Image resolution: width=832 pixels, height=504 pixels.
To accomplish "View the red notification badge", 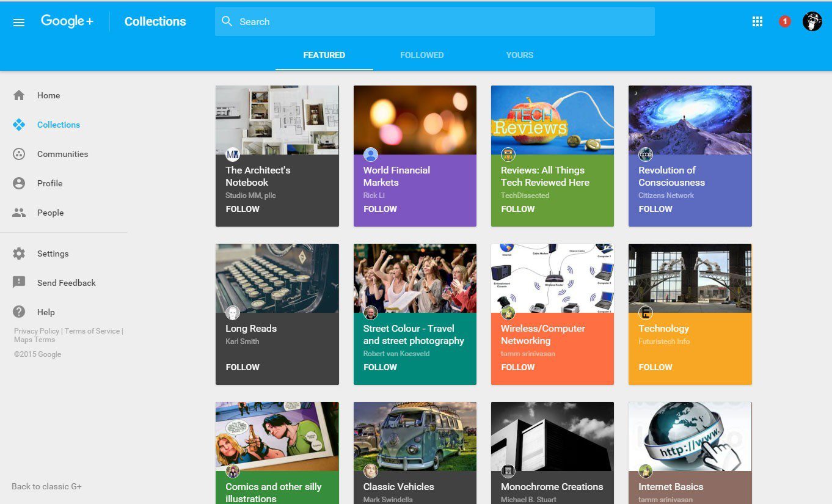I will [x=785, y=21].
